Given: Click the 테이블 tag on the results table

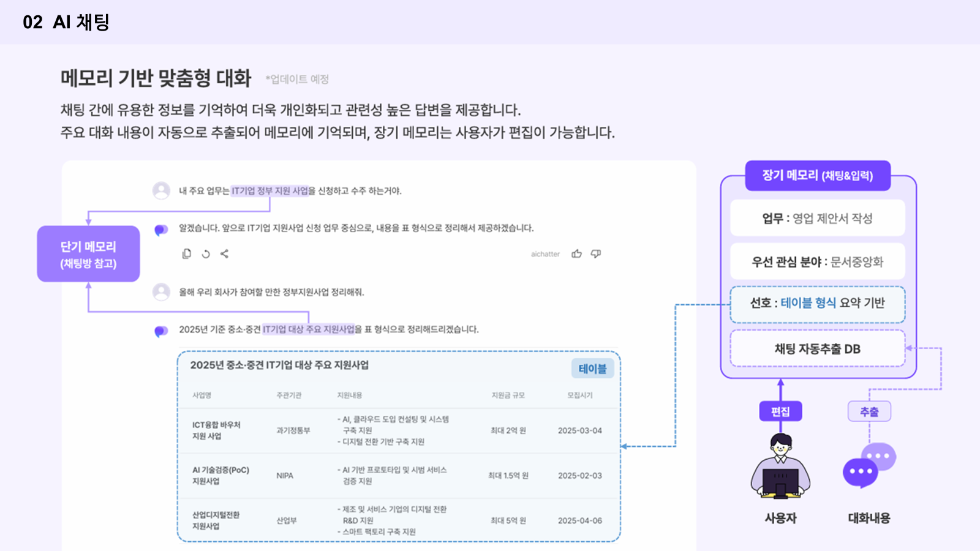Looking at the screenshot, I should [592, 369].
